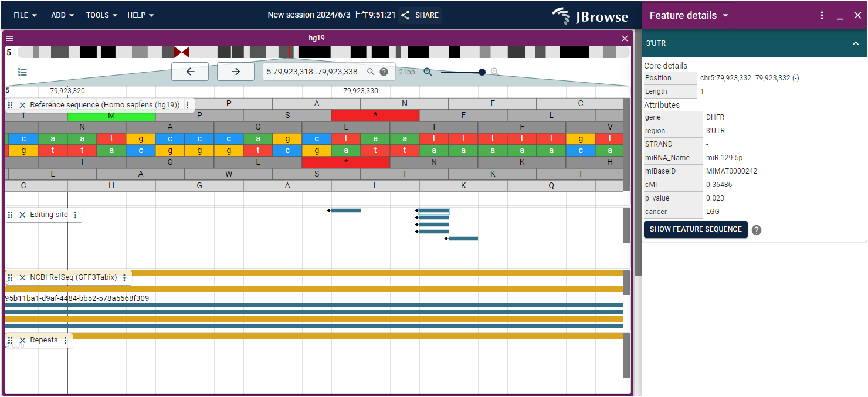The width and height of the screenshot is (868, 397).
Task: Open the view hamburger menu beside hg19
Action: (x=9, y=38)
